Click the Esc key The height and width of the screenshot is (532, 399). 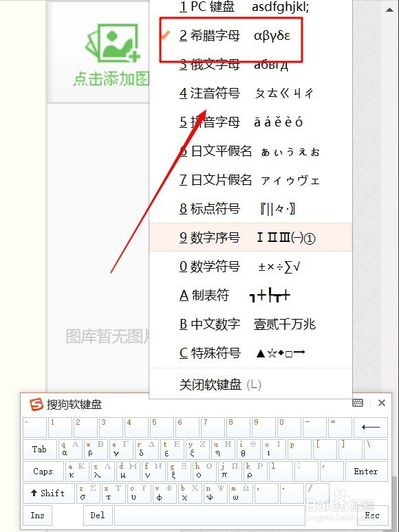372,515
